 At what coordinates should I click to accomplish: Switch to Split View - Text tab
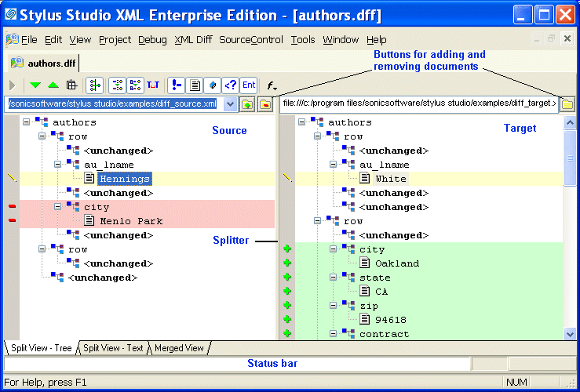coord(114,348)
